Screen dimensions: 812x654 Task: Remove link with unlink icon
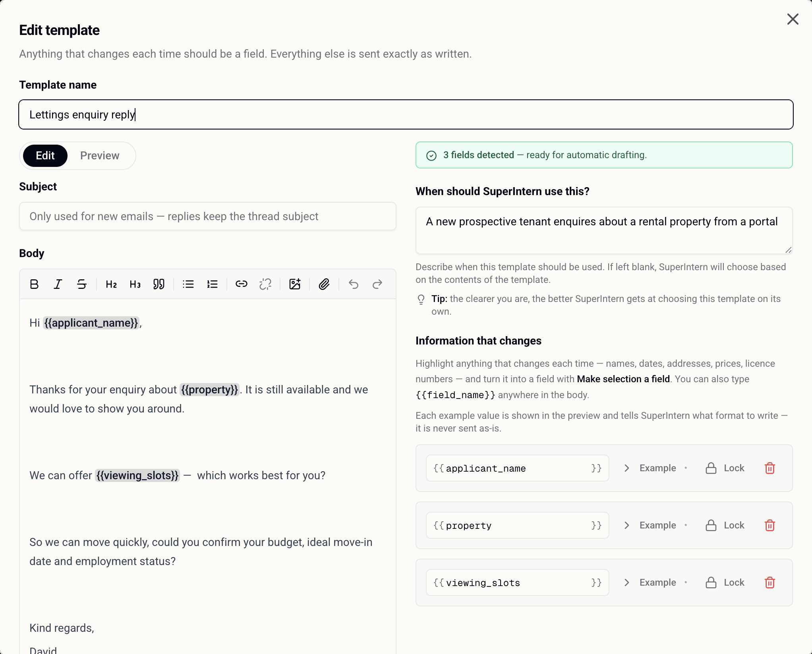tap(265, 284)
